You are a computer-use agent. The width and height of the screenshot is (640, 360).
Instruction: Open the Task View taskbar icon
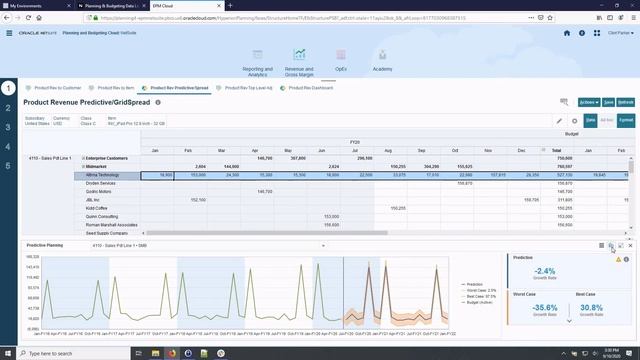(x=139, y=353)
